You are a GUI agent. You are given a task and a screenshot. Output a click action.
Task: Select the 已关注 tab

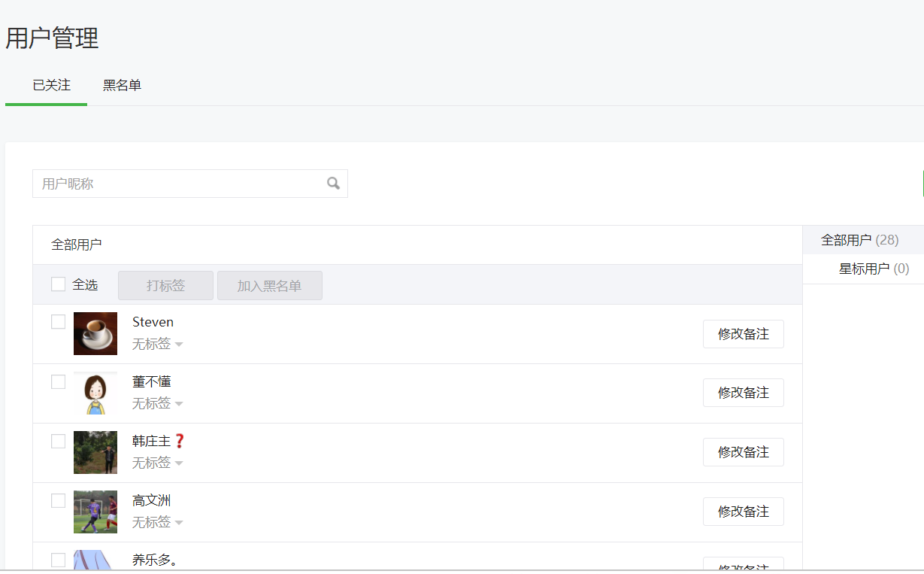tap(51, 86)
